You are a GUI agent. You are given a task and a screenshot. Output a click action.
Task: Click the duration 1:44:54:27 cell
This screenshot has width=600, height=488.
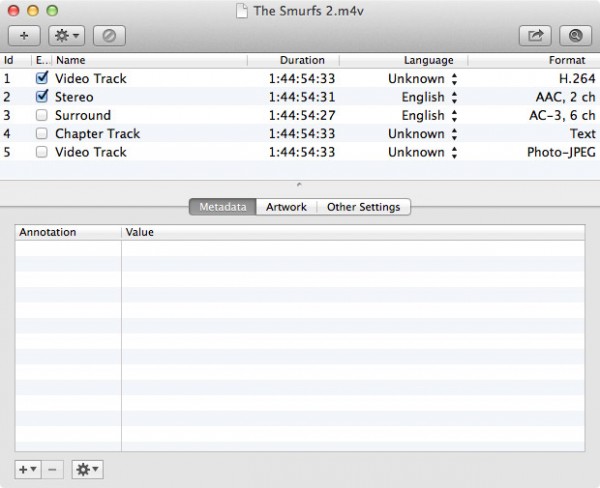(302, 115)
